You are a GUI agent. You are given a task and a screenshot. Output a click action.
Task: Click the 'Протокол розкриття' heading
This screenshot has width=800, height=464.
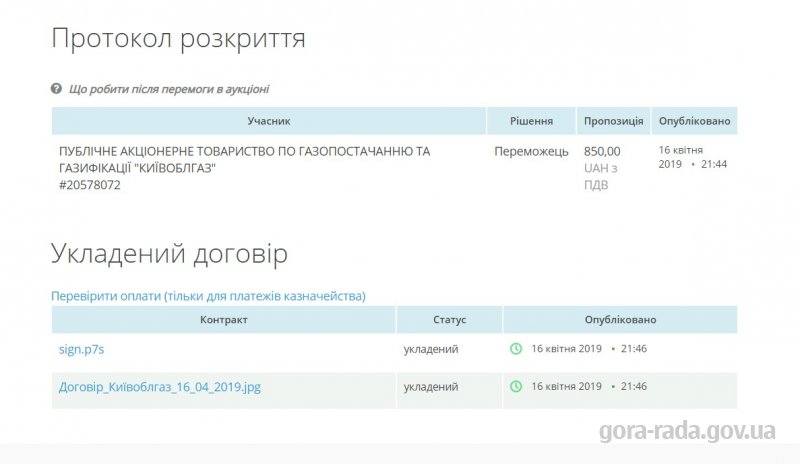pyautogui.click(x=179, y=38)
